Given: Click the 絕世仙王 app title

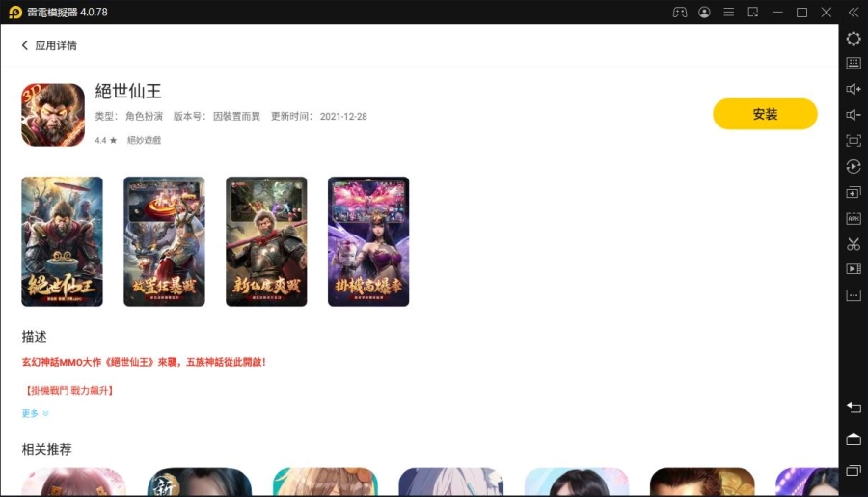Looking at the screenshot, I should 128,91.
